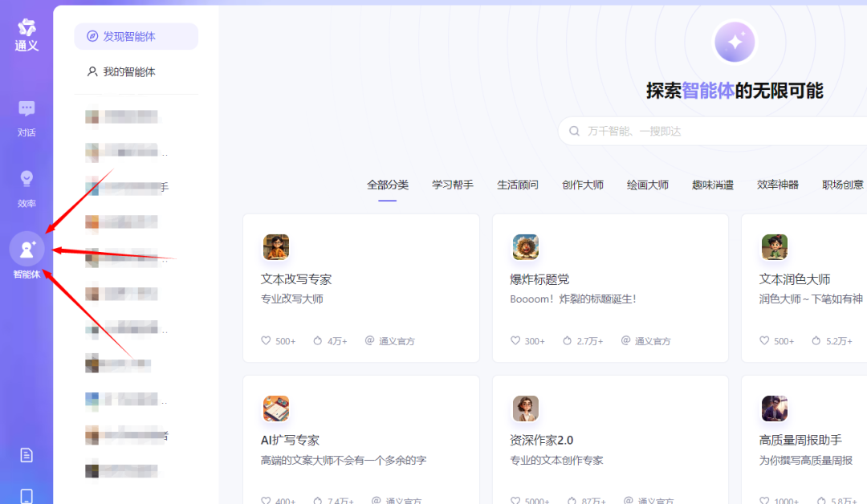This screenshot has width=867, height=504.
Task: Click 通义官方 author on 文本改写专家 card
Action: tap(390, 341)
